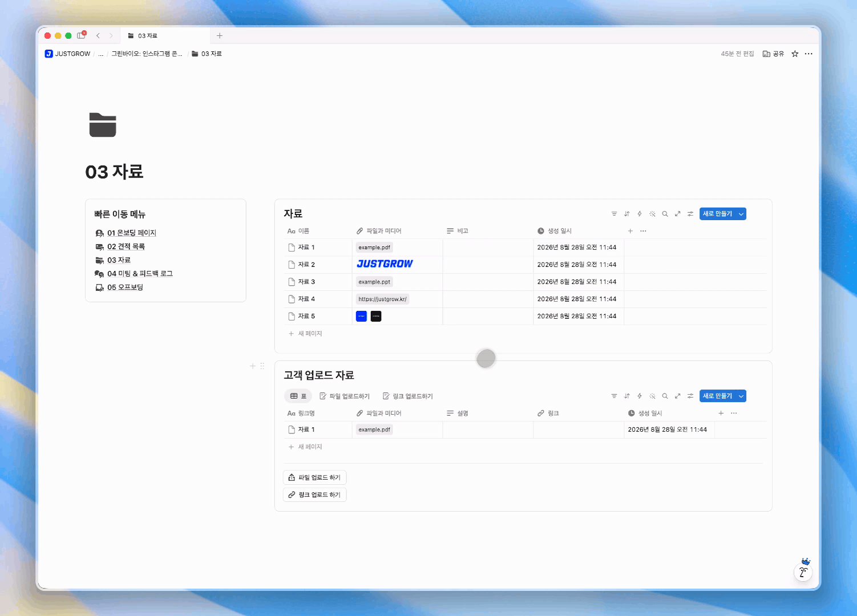Screen dimensions: 857x616
Task: Open JUSTGROW workspace breadcrumb
Action: (x=68, y=54)
